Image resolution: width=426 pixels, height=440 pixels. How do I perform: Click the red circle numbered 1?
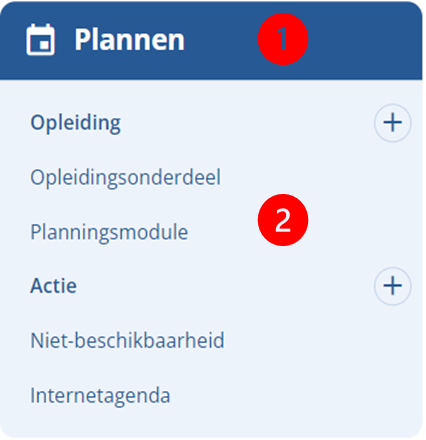point(283,39)
